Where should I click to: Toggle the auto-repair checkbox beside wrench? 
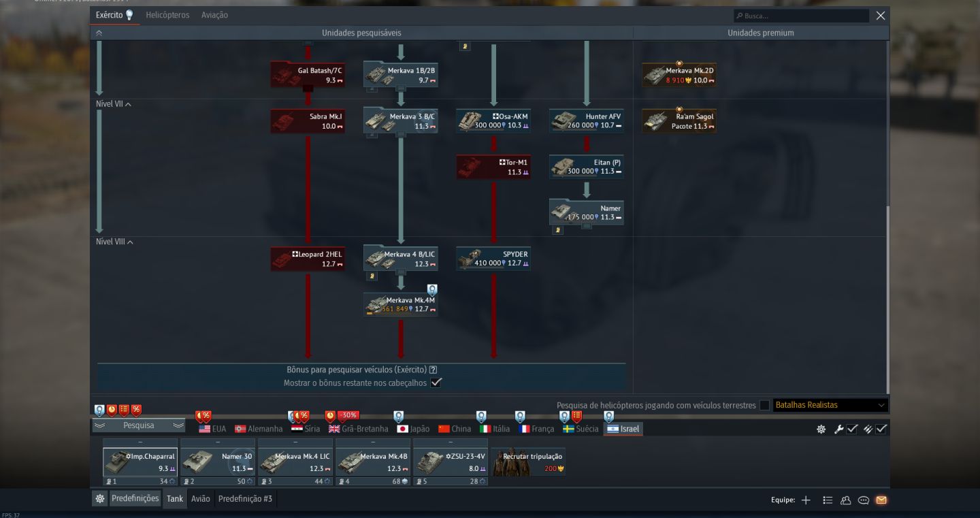click(852, 430)
